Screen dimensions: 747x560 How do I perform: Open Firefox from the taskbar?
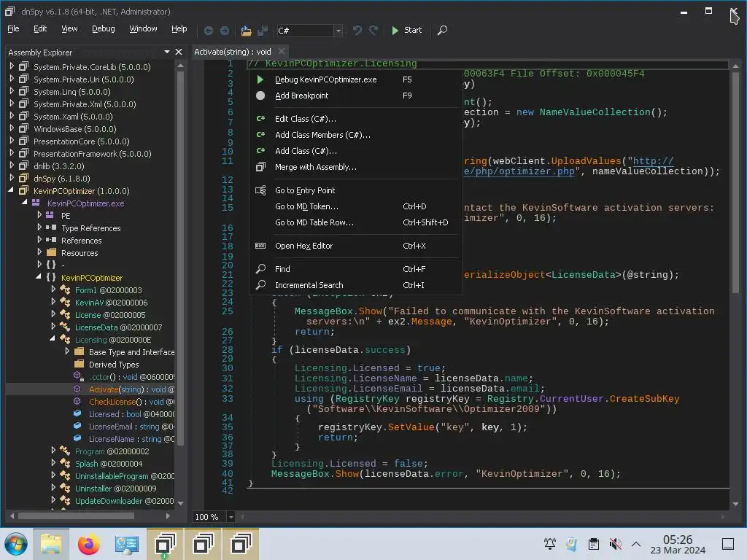point(88,544)
